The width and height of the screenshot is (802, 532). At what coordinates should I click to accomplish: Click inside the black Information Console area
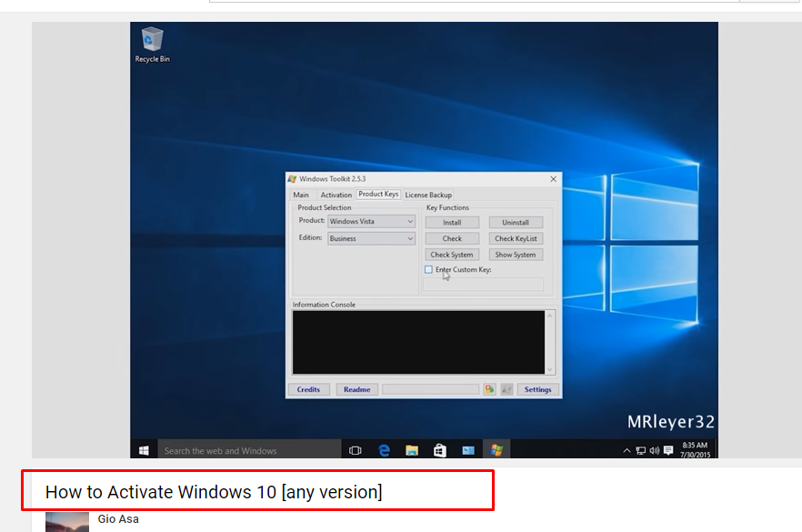click(x=418, y=342)
